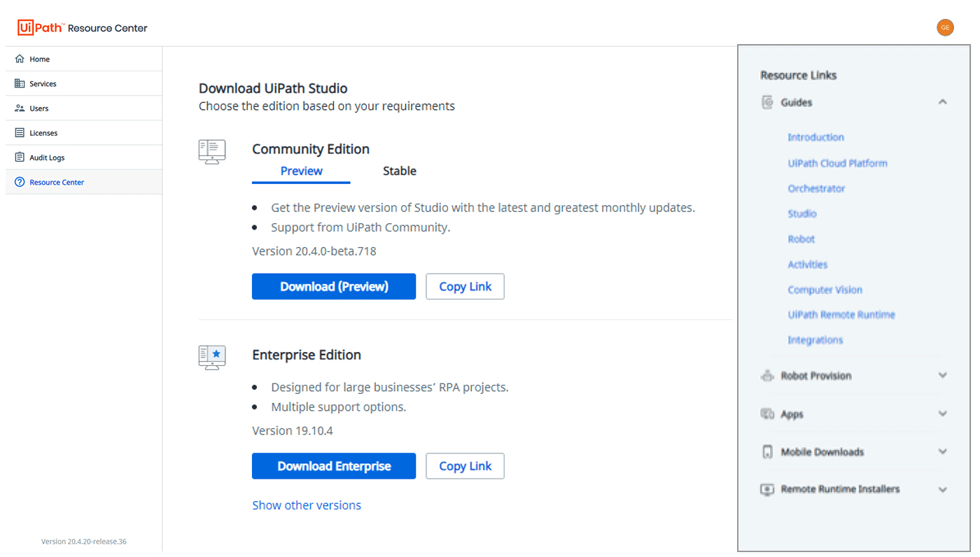Click the Community Edition monitor icon
Viewport: 980px width, 557px height.
(212, 152)
